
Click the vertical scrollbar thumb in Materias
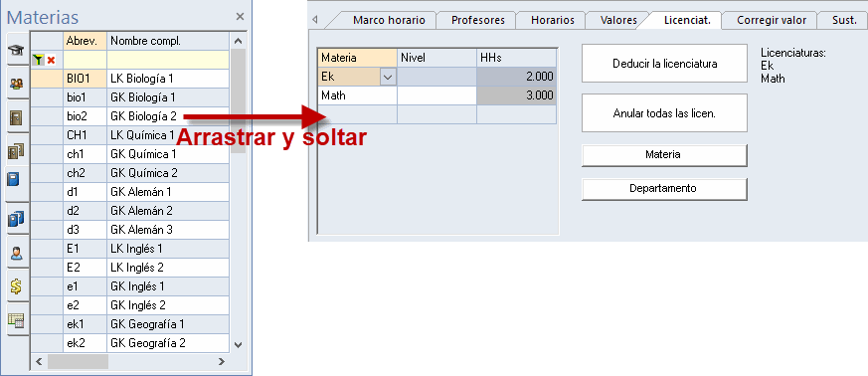pyautogui.click(x=238, y=99)
